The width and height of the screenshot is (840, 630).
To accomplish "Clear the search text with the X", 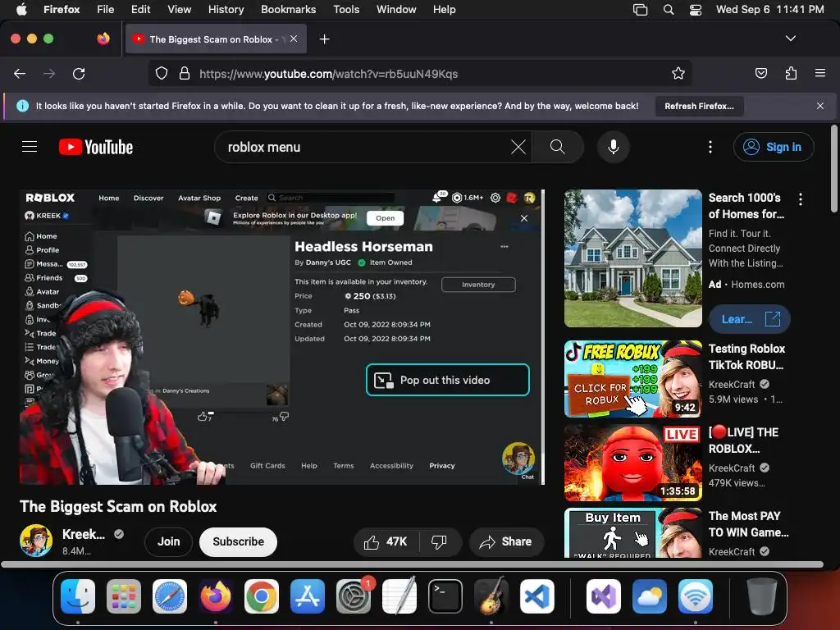I will coord(518,147).
